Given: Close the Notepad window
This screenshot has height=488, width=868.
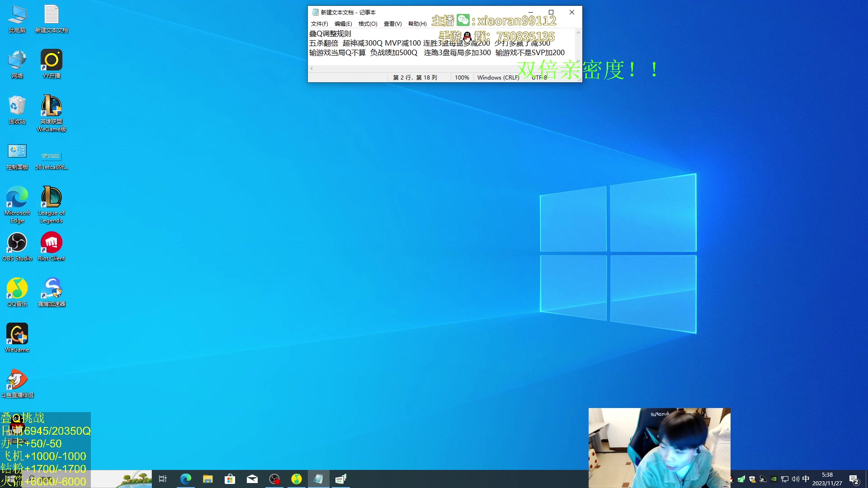Looking at the screenshot, I should point(572,12).
